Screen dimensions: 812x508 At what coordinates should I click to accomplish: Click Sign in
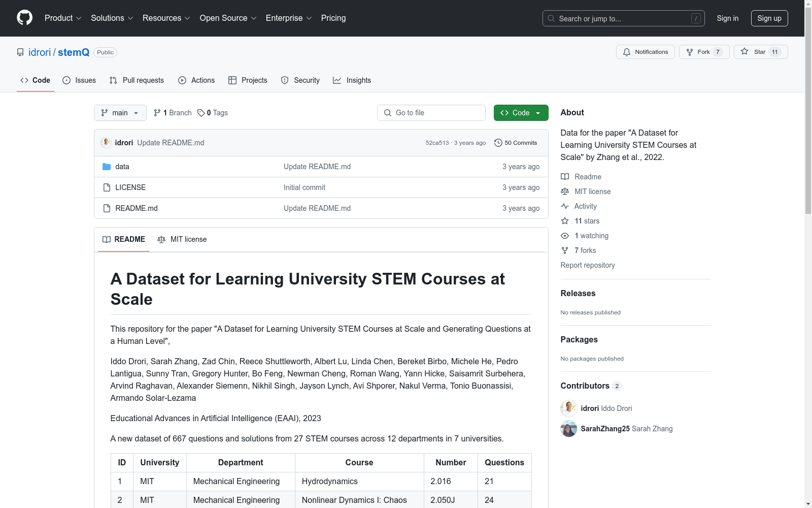[x=728, y=18]
